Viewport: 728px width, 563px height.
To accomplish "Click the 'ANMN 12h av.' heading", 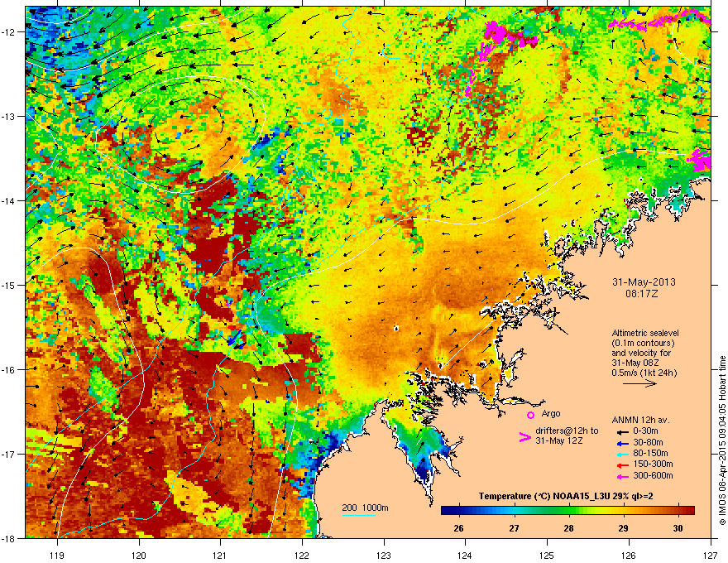I will (x=640, y=420).
